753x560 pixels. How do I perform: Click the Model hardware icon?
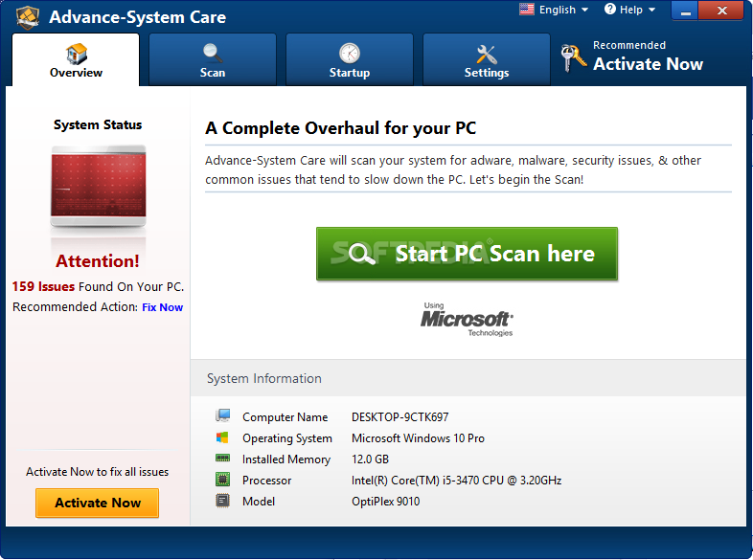tap(222, 501)
